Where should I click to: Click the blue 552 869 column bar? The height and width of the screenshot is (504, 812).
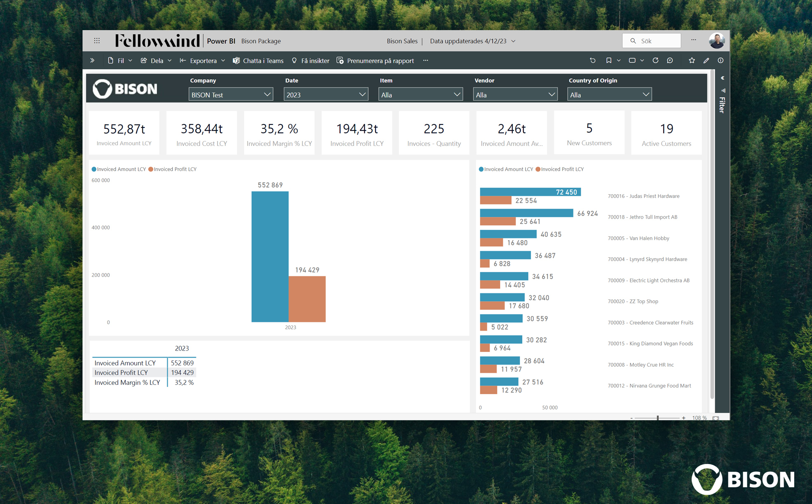(x=270, y=257)
